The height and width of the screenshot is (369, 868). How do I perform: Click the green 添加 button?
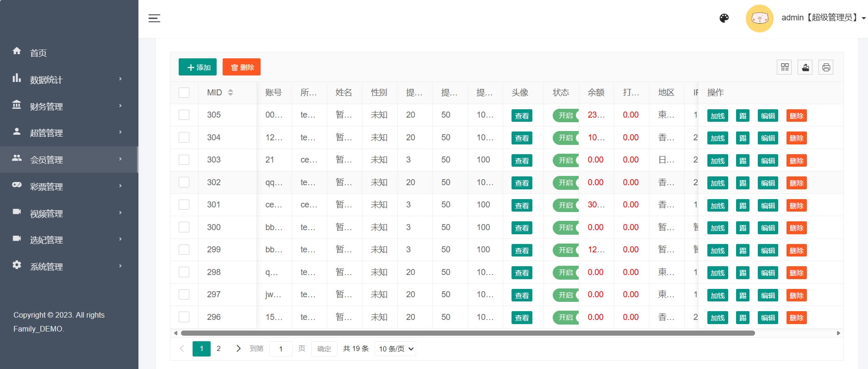click(198, 67)
